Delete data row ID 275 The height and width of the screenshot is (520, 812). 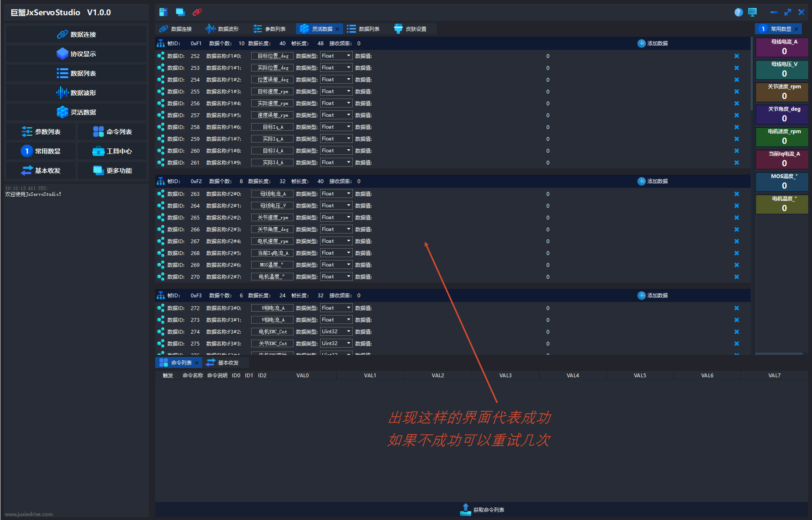(737, 343)
